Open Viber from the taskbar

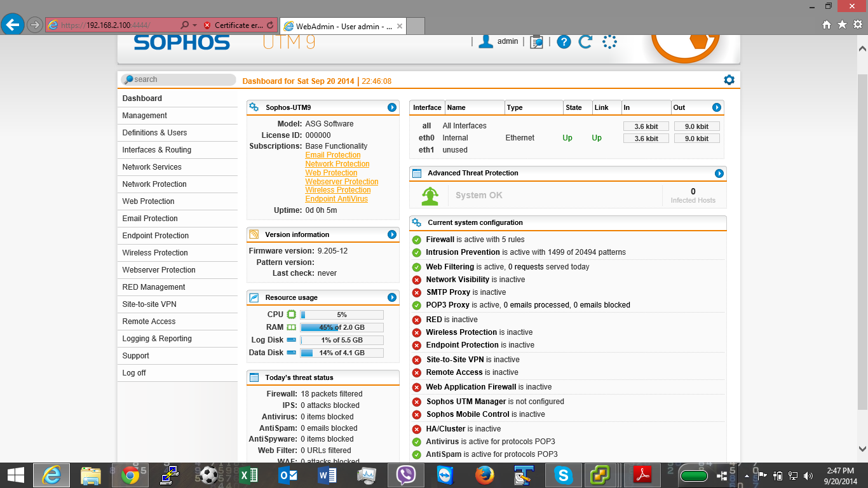pos(406,475)
